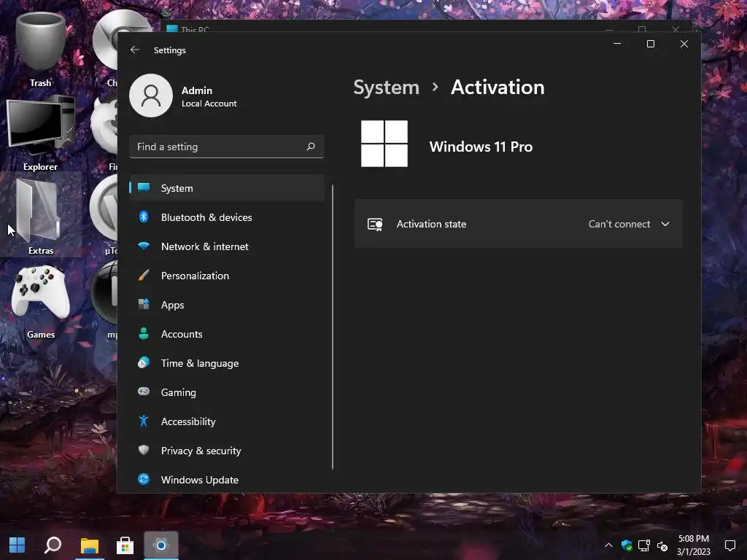
Task: Click the Apps icon in the sidebar
Action: pos(144,304)
